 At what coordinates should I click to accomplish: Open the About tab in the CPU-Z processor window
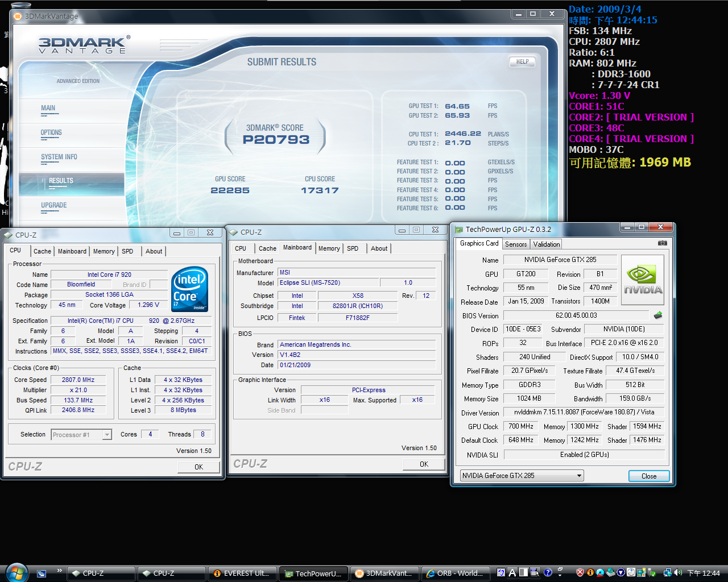(154, 251)
